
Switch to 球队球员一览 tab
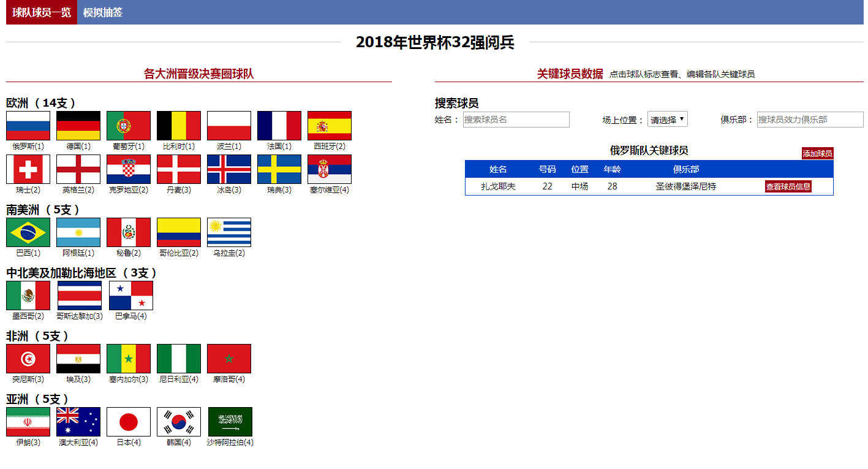pyautogui.click(x=42, y=12)
